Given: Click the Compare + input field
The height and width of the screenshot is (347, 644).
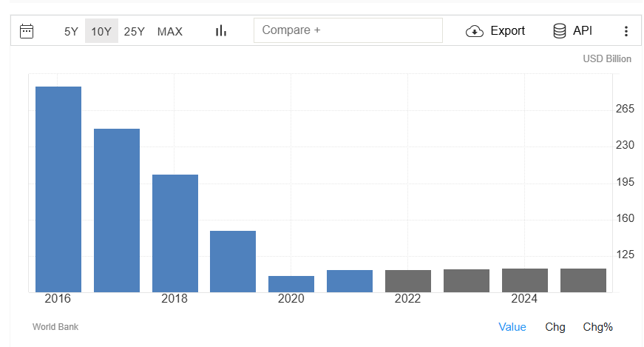Looking at the screenshot, I should click(348, 30).
